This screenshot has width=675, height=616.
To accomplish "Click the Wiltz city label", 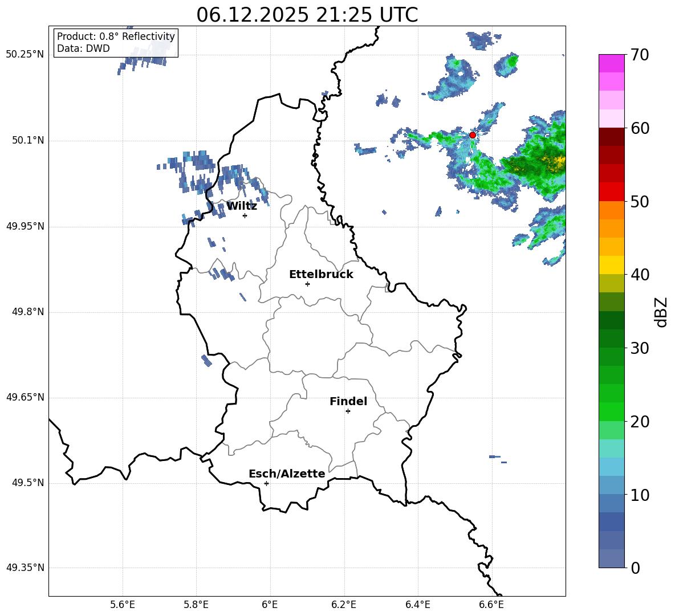I will coord(242,206).
